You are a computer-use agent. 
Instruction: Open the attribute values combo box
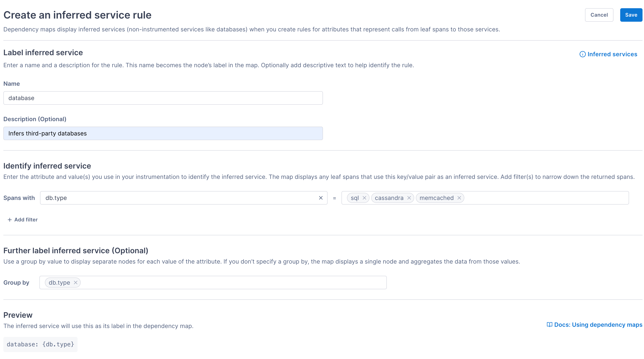click(545, 198)
